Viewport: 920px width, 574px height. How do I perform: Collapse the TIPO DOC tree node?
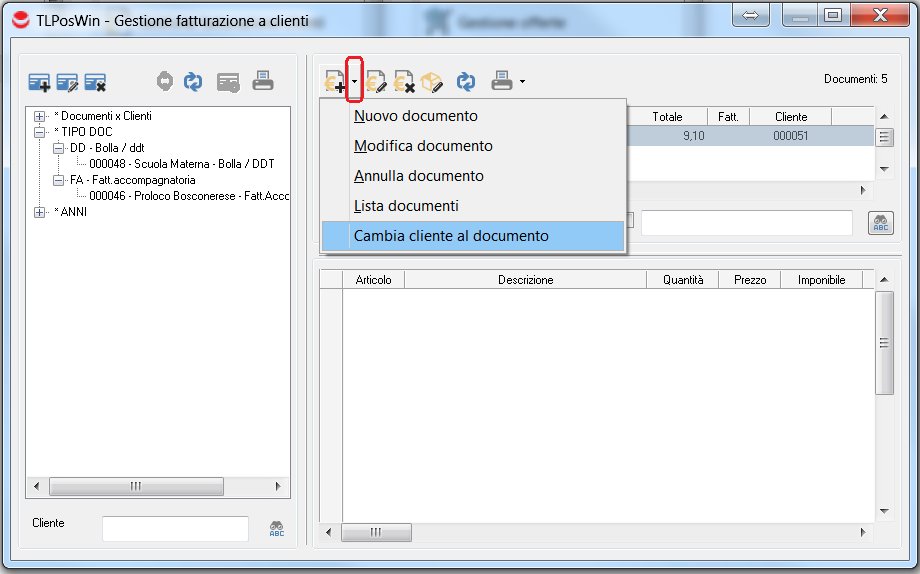(x=40, y=132)
